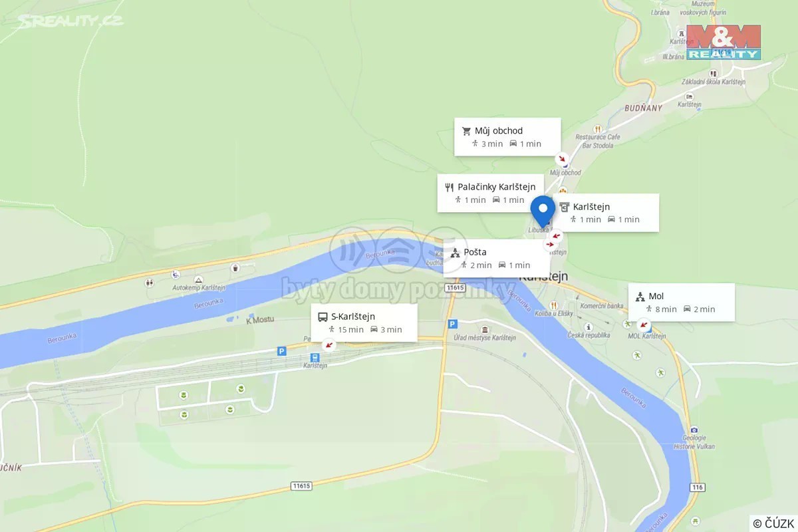Click the fork and knife icon beside Palačinky

[450, 187]
